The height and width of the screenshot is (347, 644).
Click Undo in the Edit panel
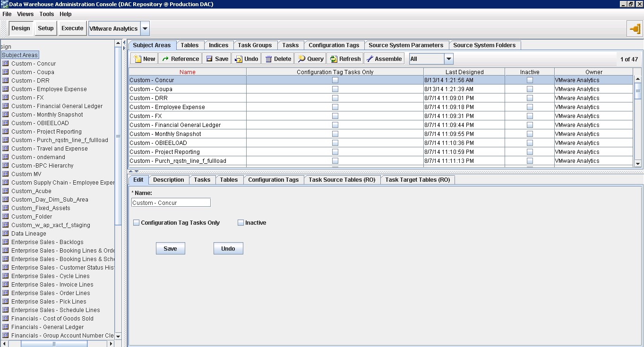228,248
